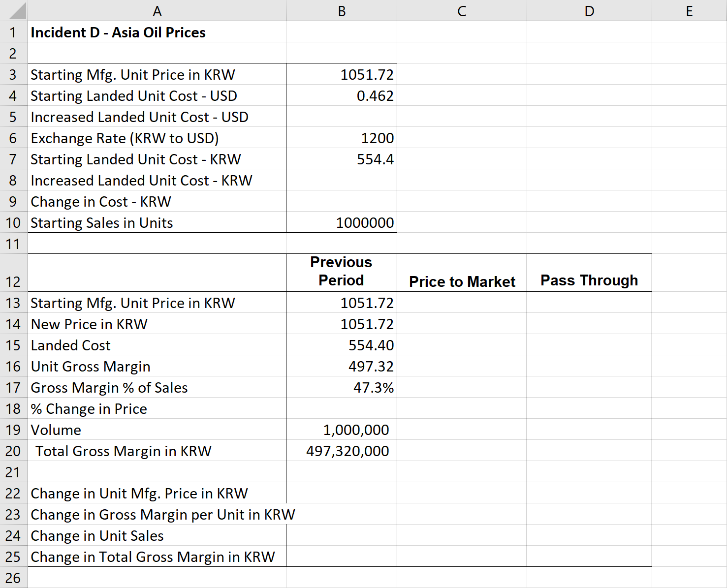
Task: Select row 26 header
Action: tap(14, 578)
